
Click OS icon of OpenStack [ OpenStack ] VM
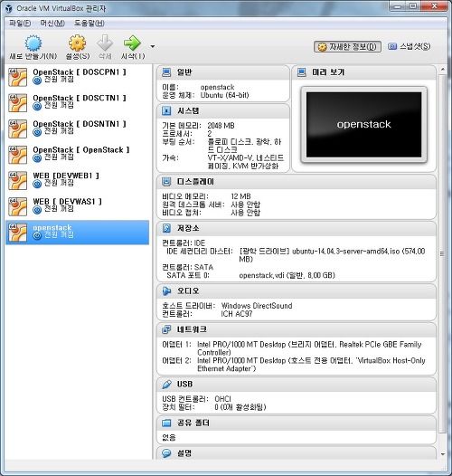tap(17, 155)
